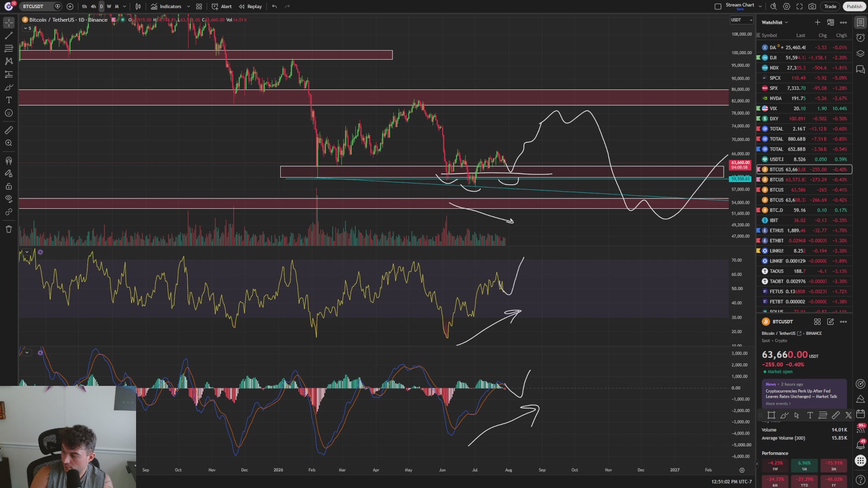Screen dimensions: 868x488
Task: Undo the last chart action
Action: (x=274, y=6)
